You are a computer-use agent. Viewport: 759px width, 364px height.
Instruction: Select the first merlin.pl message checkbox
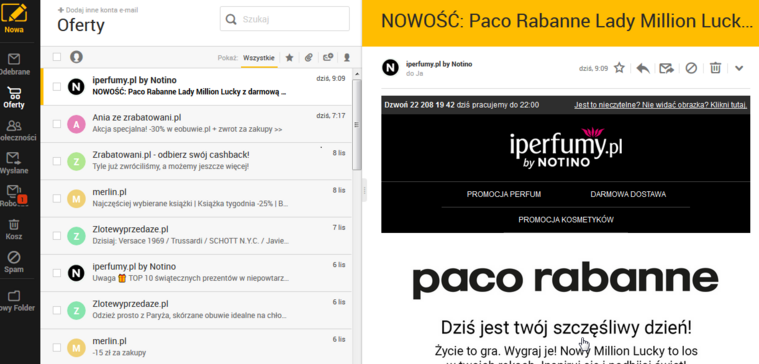click(x=57, y=198)
